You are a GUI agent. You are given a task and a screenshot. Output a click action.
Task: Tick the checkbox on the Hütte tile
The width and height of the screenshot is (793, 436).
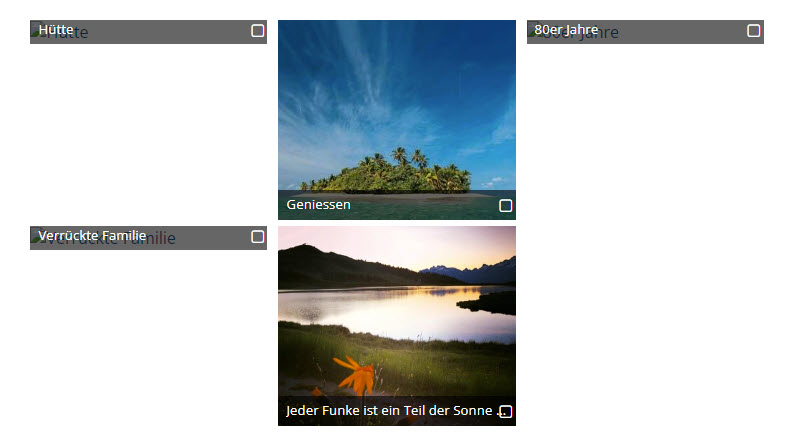257,31
